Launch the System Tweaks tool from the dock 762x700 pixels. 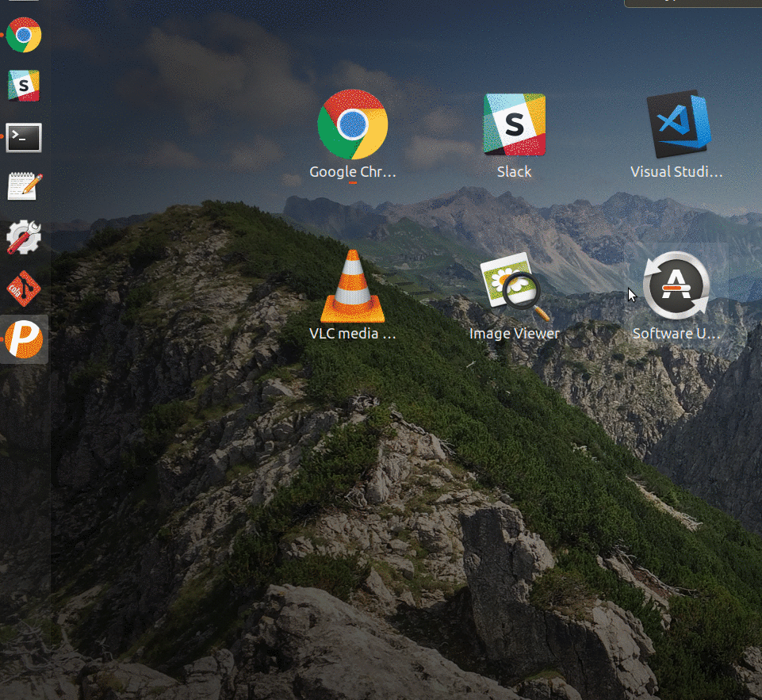[23, 237]
